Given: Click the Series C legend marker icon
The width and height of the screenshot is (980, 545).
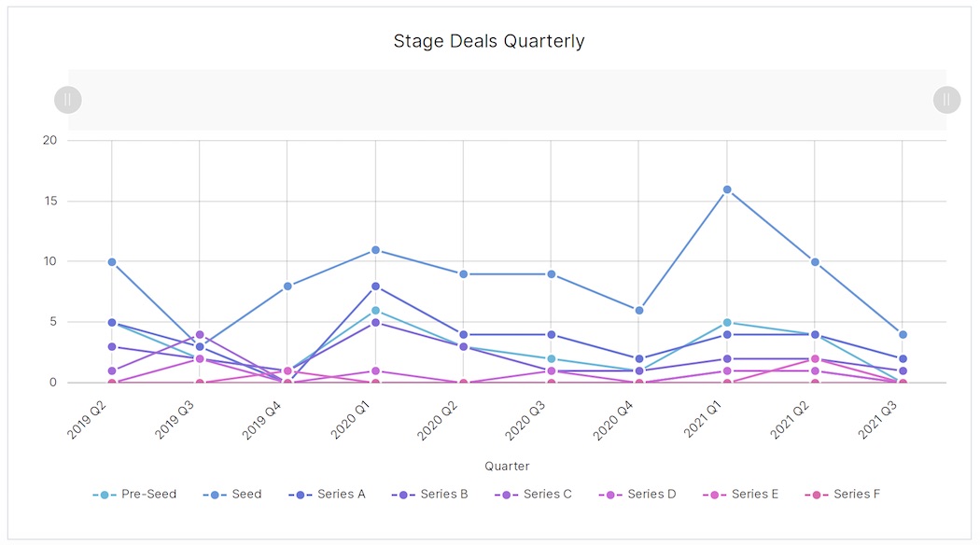Looking at the screenshot, I should [507, 494].
